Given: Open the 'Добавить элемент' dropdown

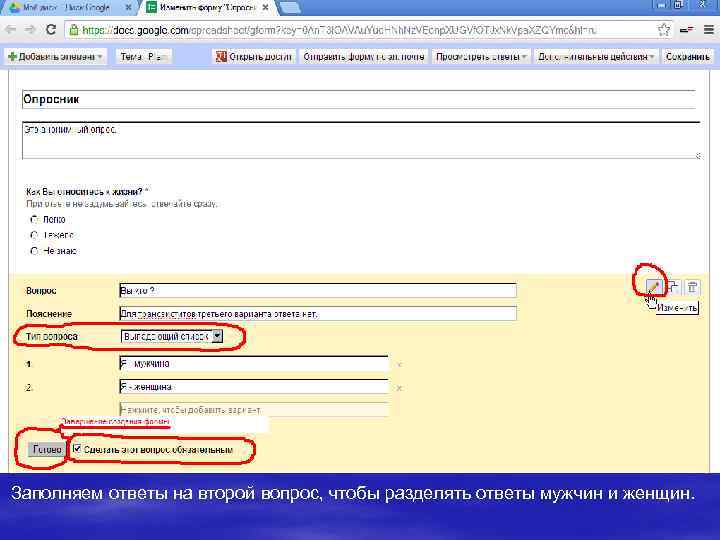Looking at the screenshot, I should pyautogui.click(x=55, y=56).
